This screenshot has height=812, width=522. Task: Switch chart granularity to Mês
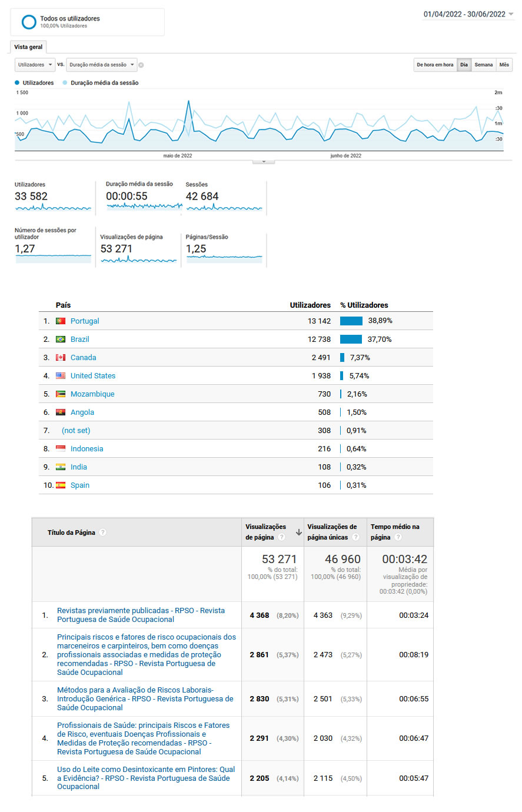coord(504,65)
